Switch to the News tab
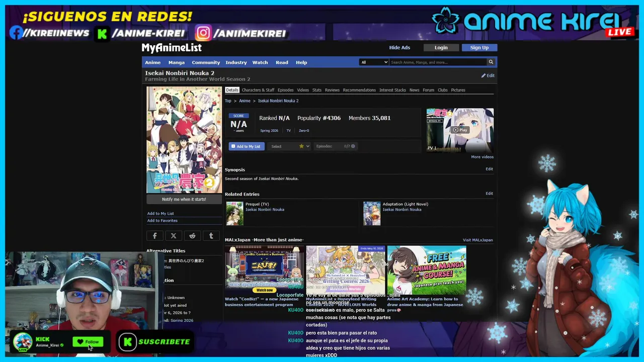 click(414, 90)
